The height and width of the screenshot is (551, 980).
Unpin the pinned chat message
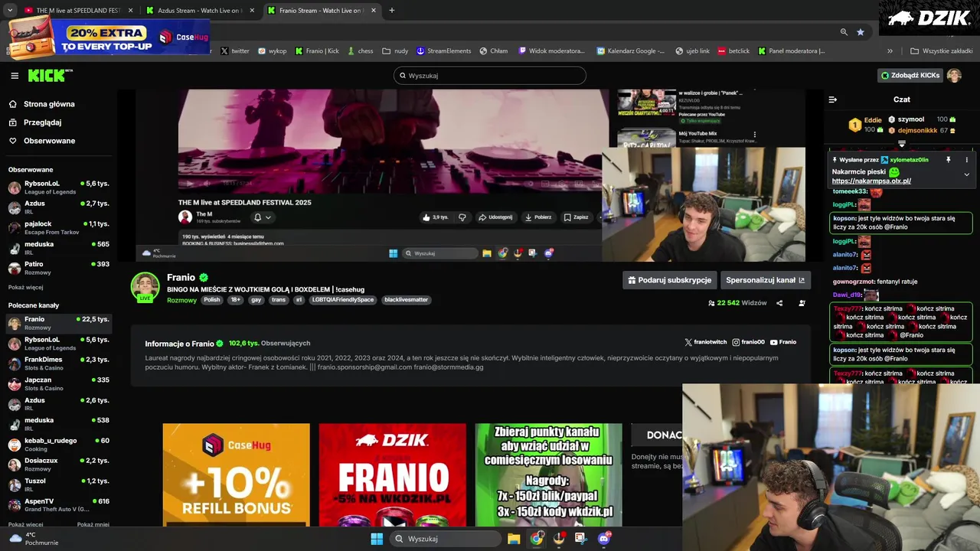pos(948,160)
